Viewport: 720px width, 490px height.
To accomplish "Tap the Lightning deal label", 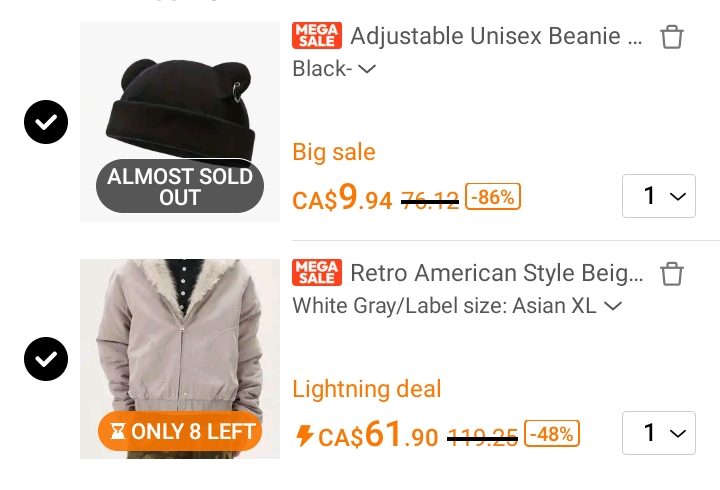I will pos(367,389).
